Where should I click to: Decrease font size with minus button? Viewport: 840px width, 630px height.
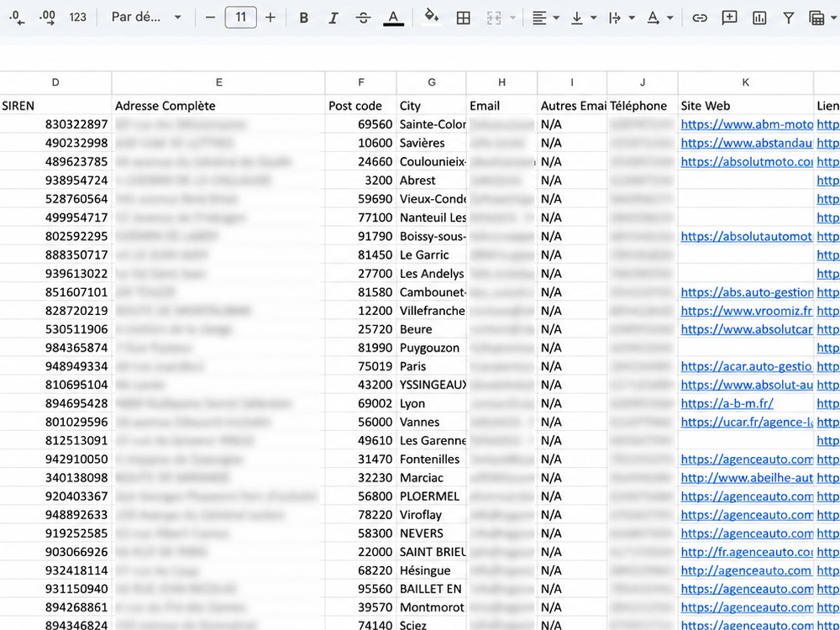point(211,18)
